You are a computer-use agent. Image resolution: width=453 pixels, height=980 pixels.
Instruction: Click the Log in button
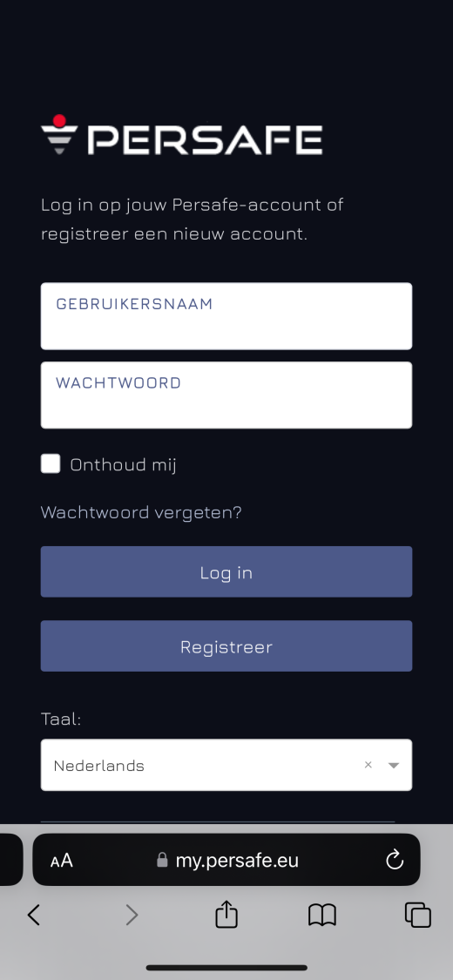[226, 571]
